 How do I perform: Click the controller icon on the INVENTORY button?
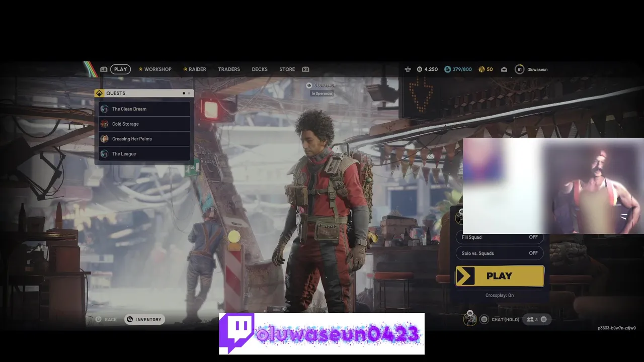point(130,319)
